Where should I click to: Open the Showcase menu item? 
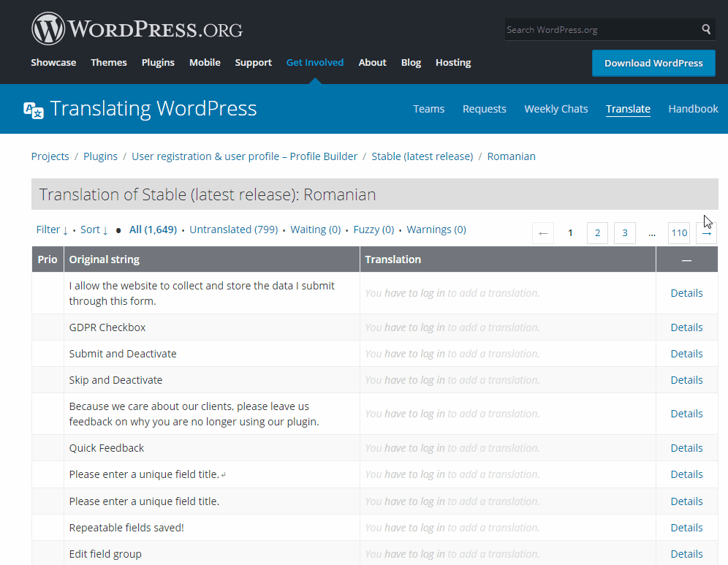pos(53,62)
